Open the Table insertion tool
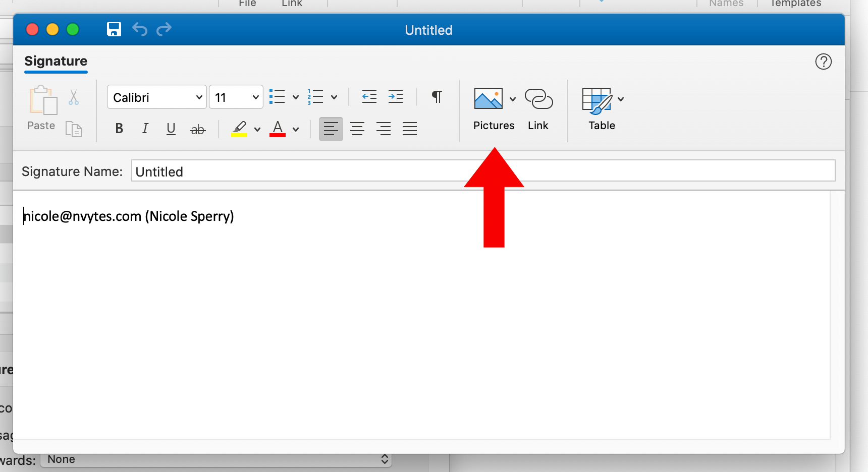Viewport: 868px width, 472px height. pos(596,100)
